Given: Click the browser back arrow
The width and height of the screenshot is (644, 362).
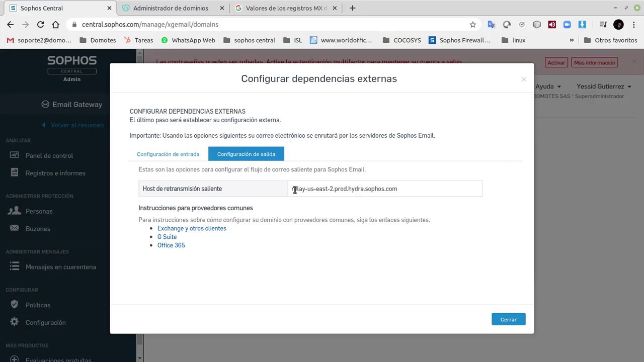Looking at the screenshot, I should pyautogui.click(x=10, y=24).
